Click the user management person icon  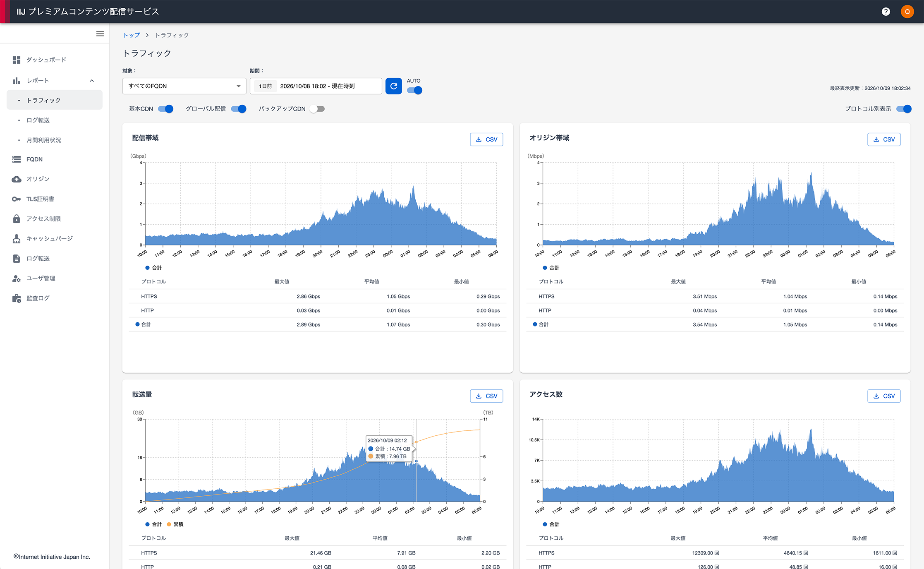(x=17, y=278)
